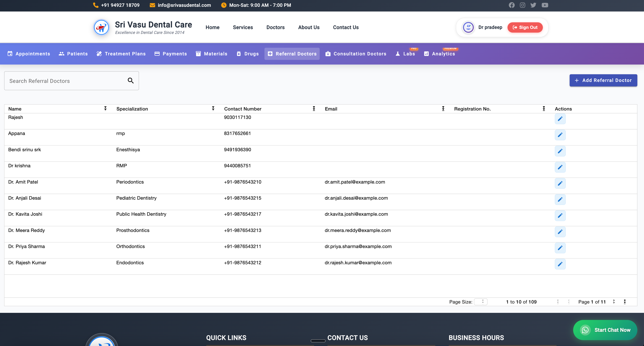
Task: Go to next page arrow
Action: [614, 302]
